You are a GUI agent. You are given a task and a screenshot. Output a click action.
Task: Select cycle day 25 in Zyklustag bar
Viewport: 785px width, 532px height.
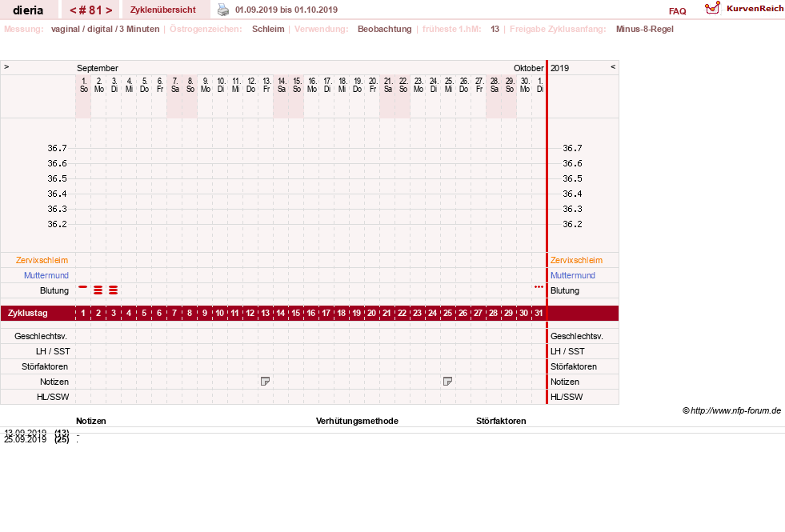447,313
